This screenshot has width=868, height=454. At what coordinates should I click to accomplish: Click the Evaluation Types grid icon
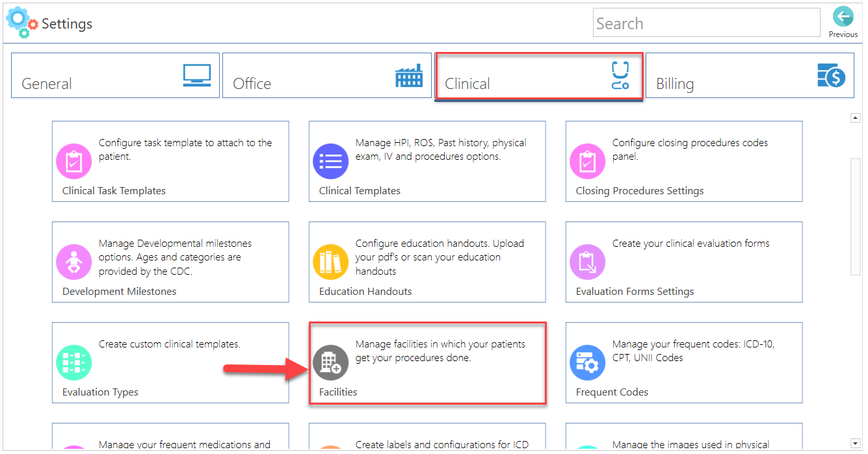[x=73, y=362]
